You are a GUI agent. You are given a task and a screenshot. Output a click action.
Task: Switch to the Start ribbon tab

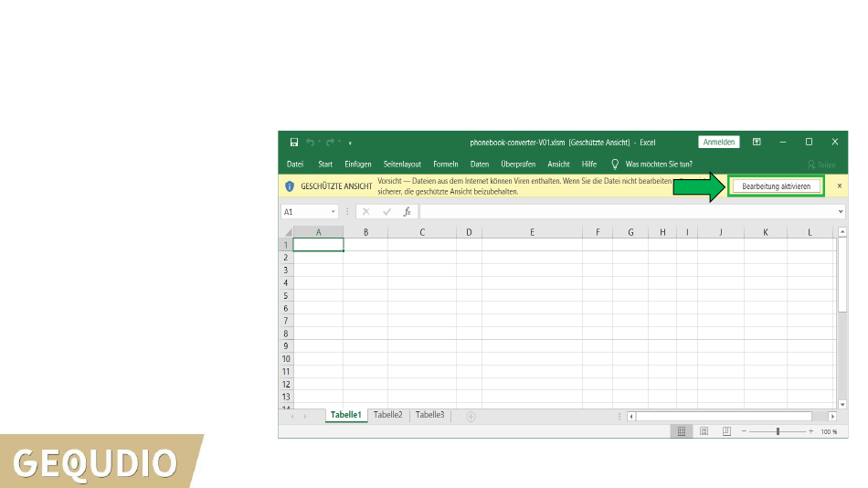325,164
